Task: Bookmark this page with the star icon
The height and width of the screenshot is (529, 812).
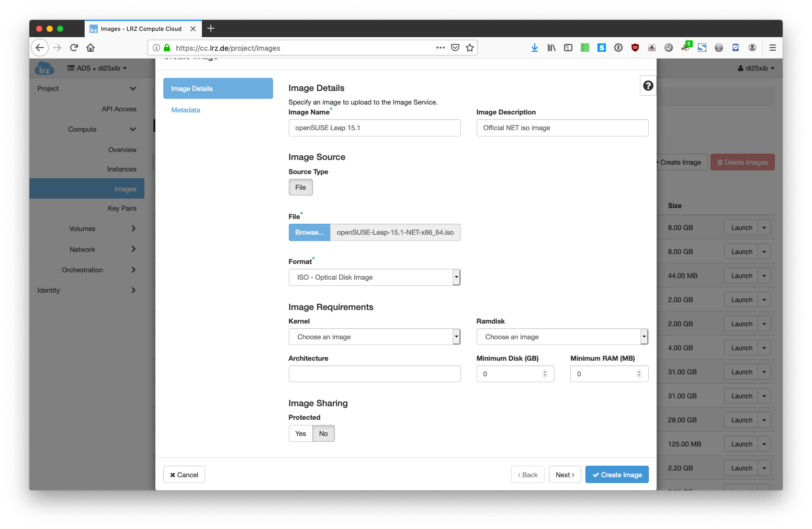Action: 470,48
